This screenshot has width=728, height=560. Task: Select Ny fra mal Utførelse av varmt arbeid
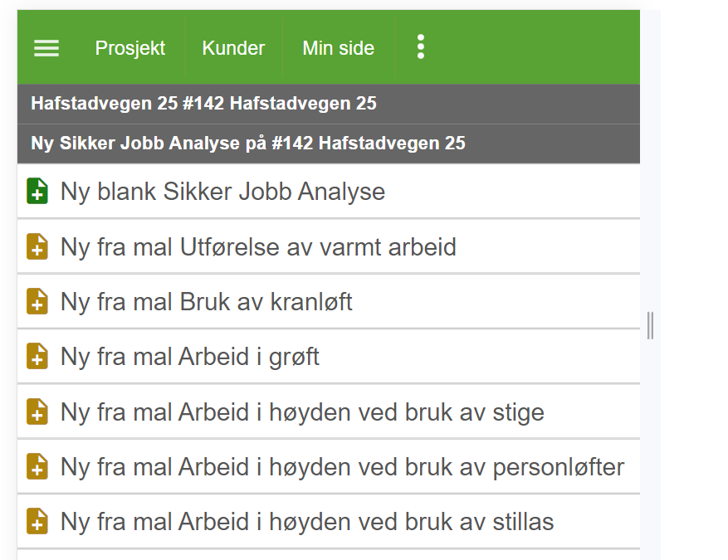pyautogui.click(x=258, y=247)
